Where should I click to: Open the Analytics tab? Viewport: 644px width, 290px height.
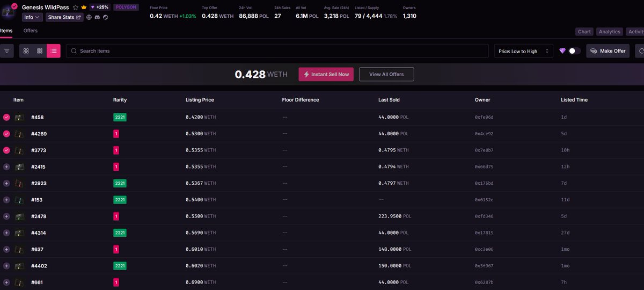coord(610,32)
